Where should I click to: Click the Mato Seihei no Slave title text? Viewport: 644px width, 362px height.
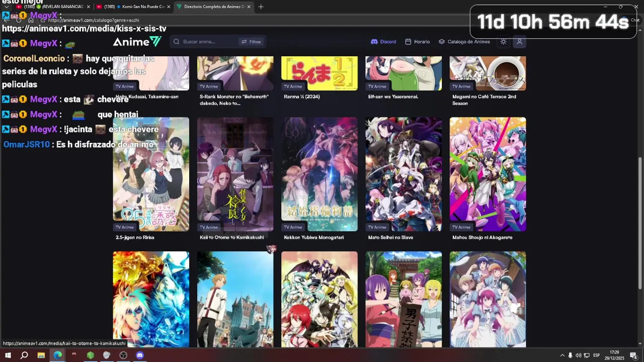click(390, 237)
